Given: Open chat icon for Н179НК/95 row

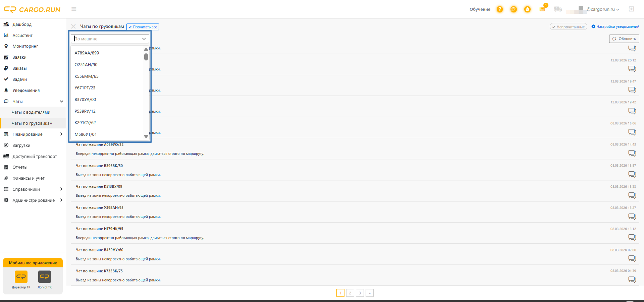Looking at the screenshot, I should pyautogui.click(x=632, y=237).
